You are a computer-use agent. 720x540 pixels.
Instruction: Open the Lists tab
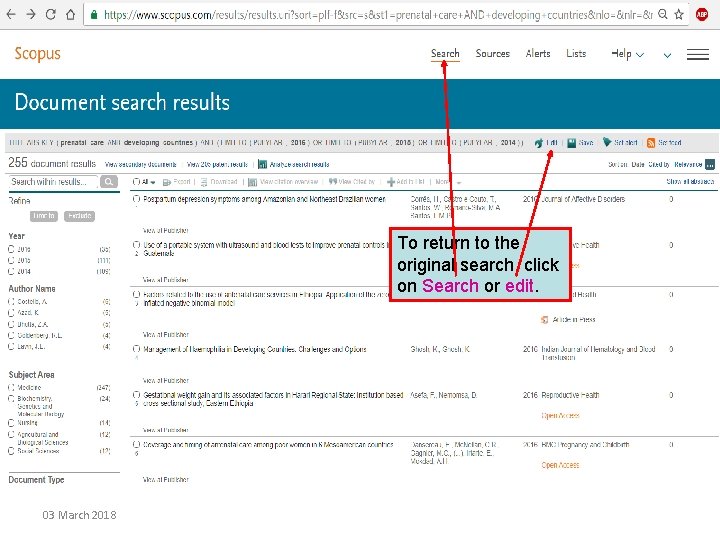coord(576,54)
